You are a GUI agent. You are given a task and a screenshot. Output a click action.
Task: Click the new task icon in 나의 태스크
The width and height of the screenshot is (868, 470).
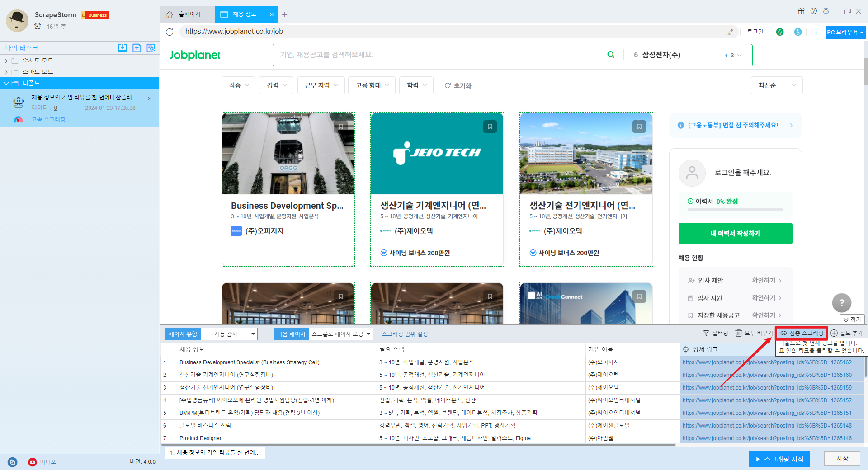pos(137,48)
